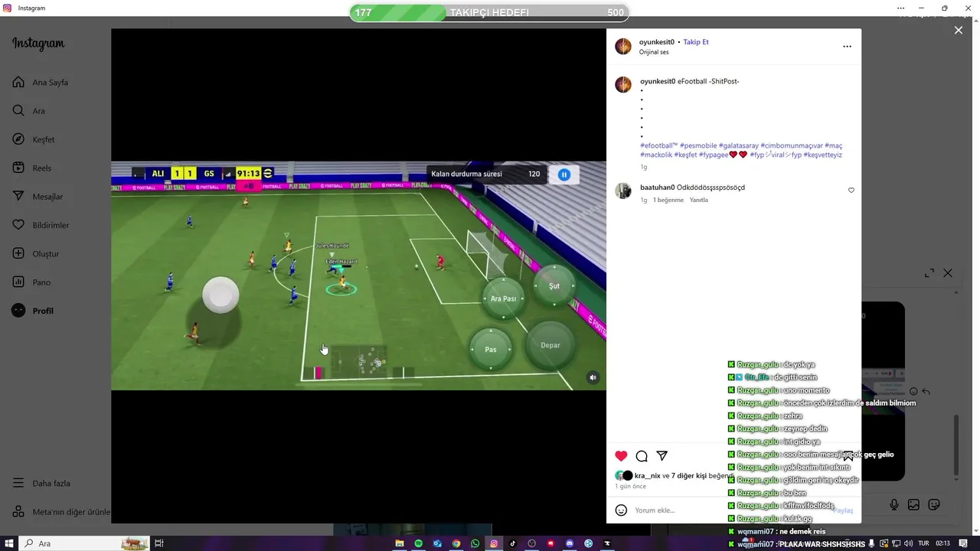The image size is (980, 551).
Task: Click the reel video to pause it
Action: pos(358,275)
